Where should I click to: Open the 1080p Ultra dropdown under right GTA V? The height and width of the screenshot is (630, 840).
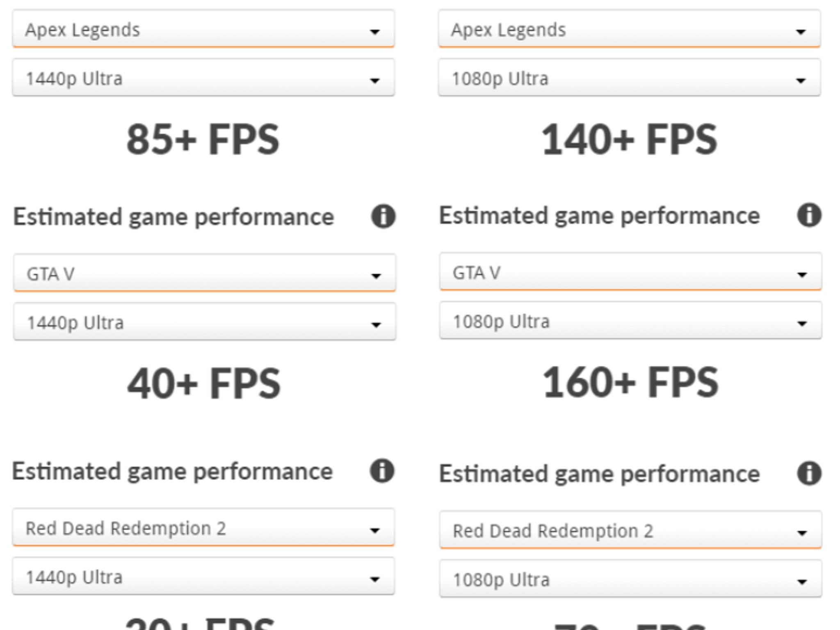pyautogui.click(x=630, y=322)
